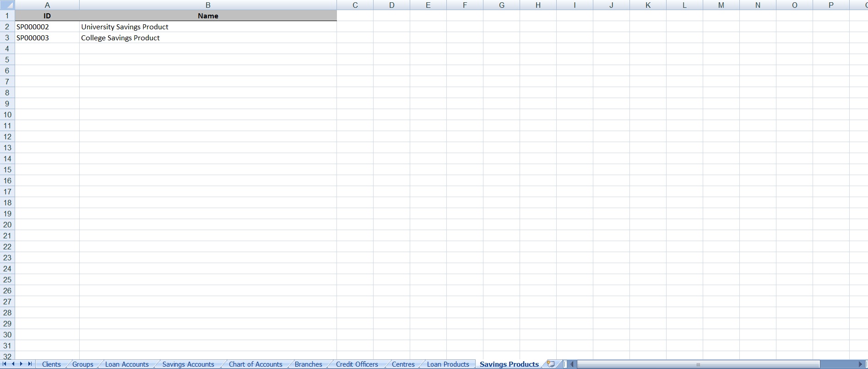This screenshot has height=369, width=868.
Task: Click the Name header cell
Action: pos(208,16)
